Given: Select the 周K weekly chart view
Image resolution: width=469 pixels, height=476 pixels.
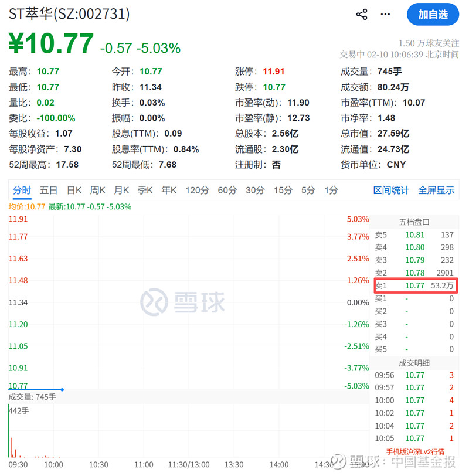Looking at the screenshot, I should [x=97, y=191].
